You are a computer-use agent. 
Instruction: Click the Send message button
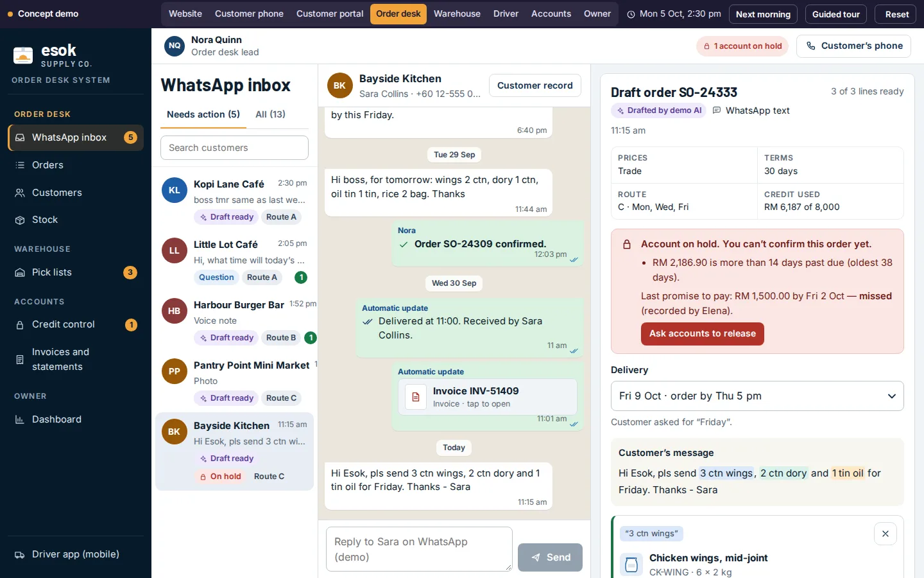(x=551, y=557)
